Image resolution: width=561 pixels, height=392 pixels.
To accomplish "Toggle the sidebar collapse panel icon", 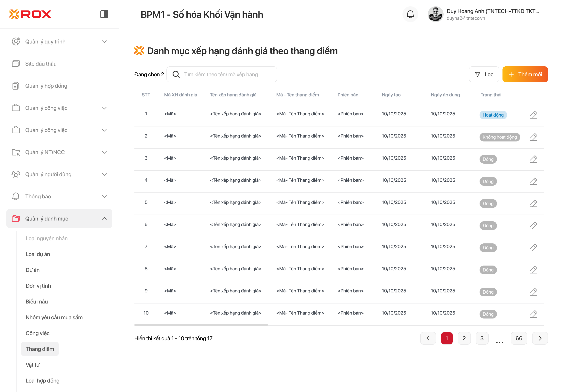I will [104, 14].
